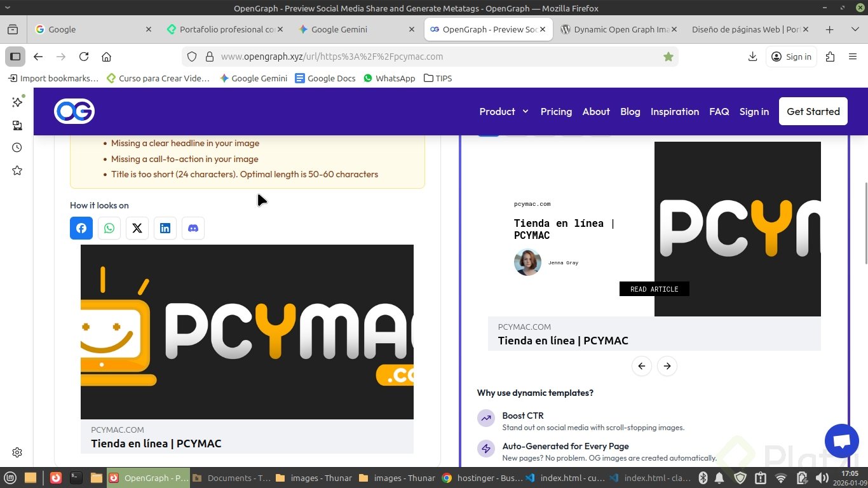Open the WhatsApp bookmark in bookmarks toolbar
The height and width of the screenshot is (488, 868).
(x=390, y=78)
